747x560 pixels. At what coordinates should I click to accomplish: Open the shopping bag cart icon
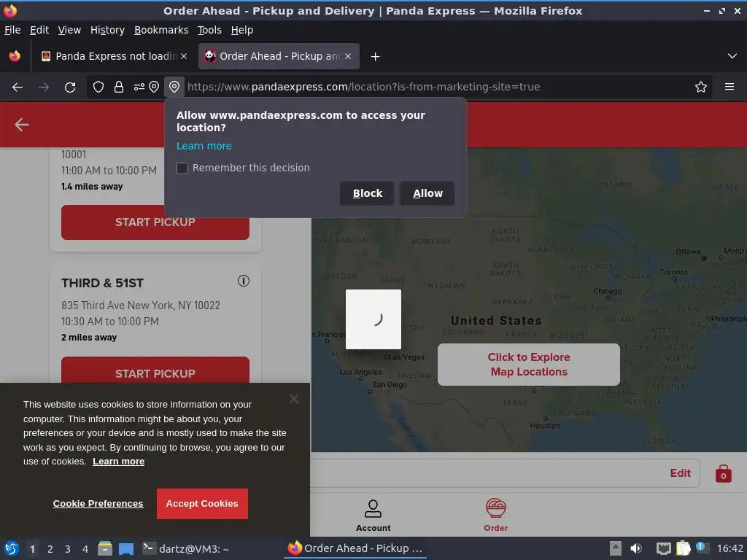723,474
